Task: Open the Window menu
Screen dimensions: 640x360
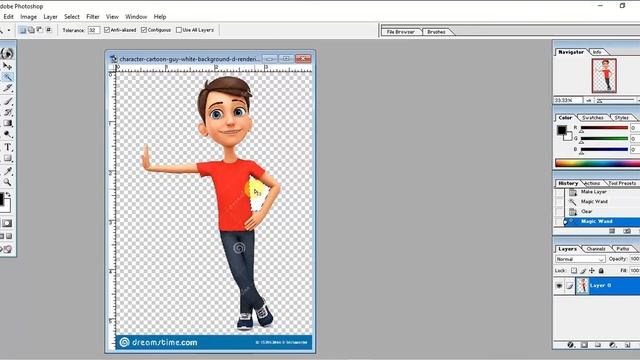Action: tap(136, 17)
